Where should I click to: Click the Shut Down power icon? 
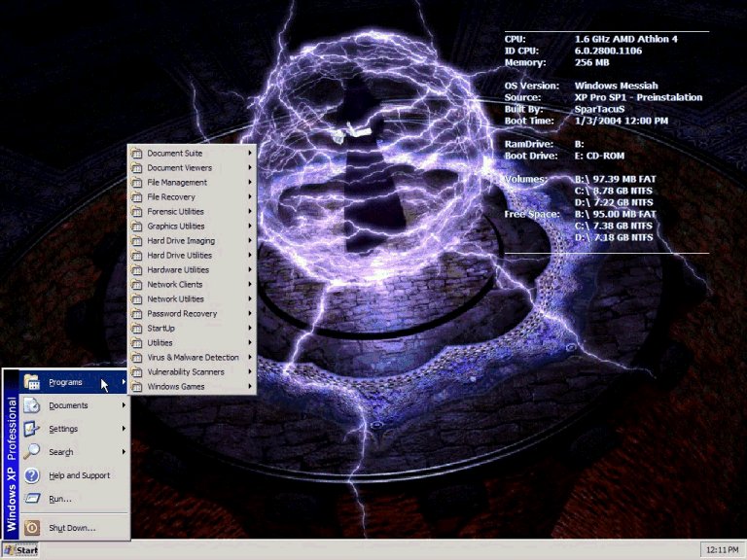(31, 528)
